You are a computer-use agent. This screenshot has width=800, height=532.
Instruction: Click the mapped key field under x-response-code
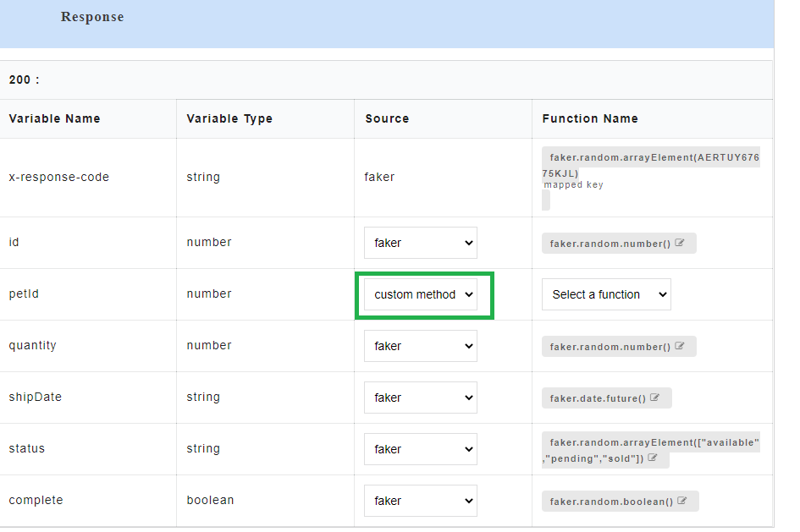[546, 199]
